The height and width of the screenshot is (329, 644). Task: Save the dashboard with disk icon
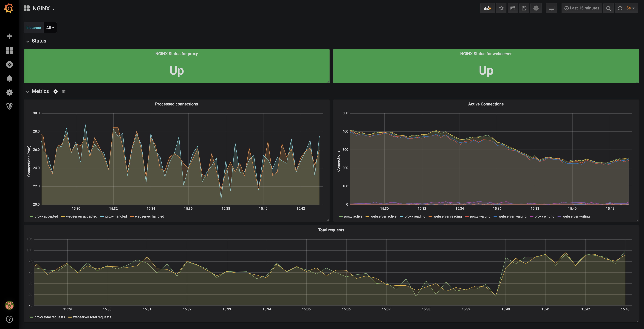[x=524, y=8]
